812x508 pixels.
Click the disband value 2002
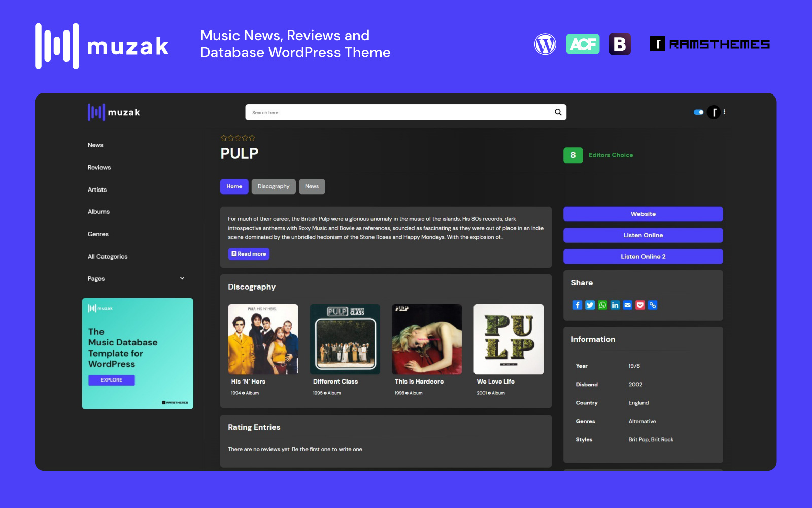tap(635, 385)
